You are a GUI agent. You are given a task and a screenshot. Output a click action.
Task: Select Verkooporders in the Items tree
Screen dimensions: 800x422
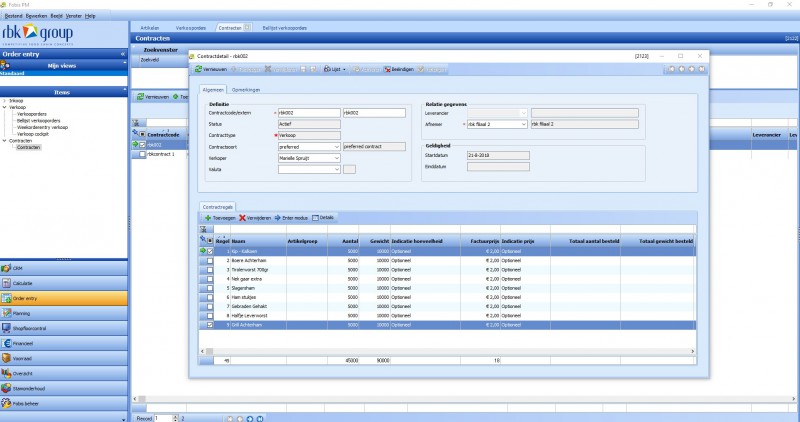pyautogui.click(x=32, y=114)
